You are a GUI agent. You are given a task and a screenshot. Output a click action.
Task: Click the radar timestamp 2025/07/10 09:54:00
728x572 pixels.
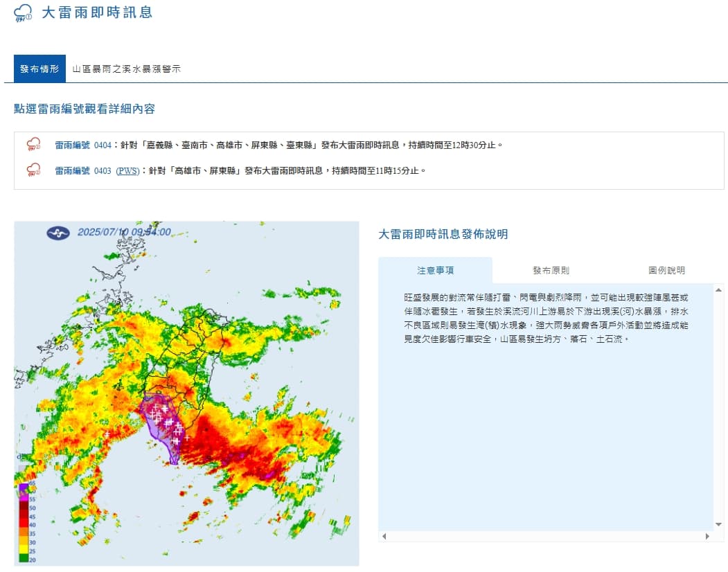[124, 232]
